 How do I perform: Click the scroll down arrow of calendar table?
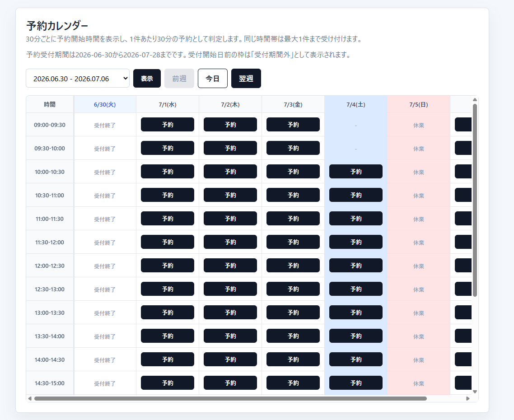pyautogui.click(x=475, y=392)
